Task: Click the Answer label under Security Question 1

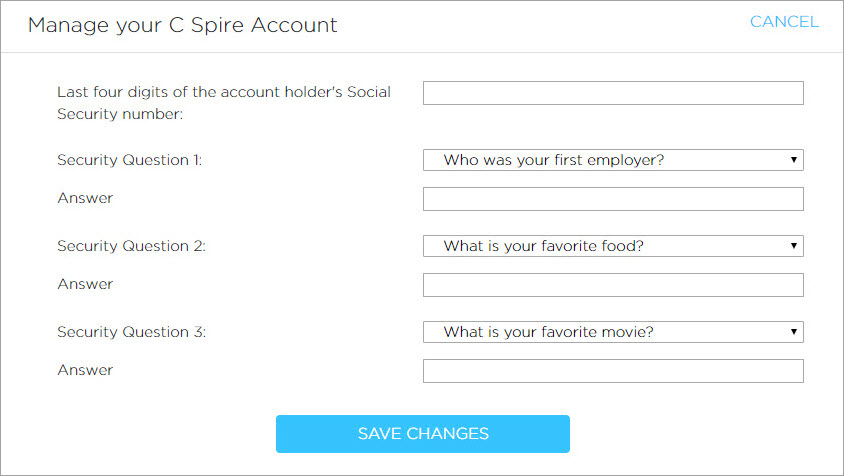Action: coord(85,198)
